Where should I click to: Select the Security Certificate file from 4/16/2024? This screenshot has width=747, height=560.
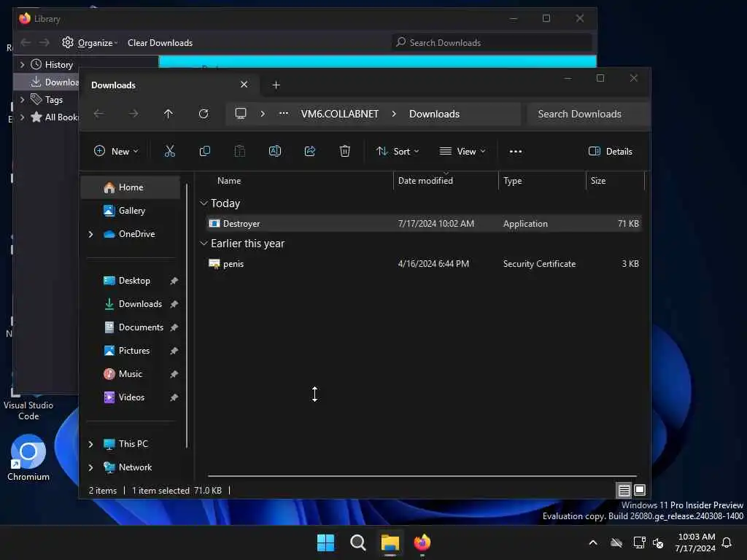(424, 264)
